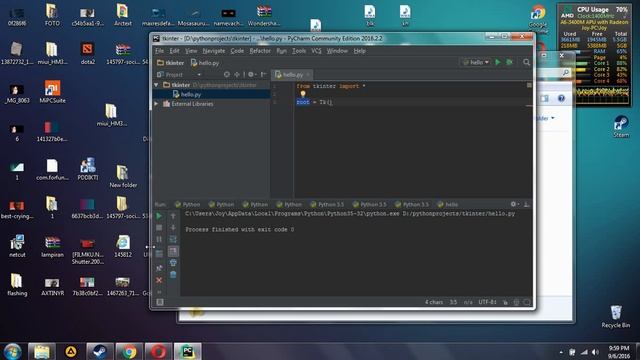
Task: Open the dota2 desktop shortcut
Action: (x=87, y=53)
